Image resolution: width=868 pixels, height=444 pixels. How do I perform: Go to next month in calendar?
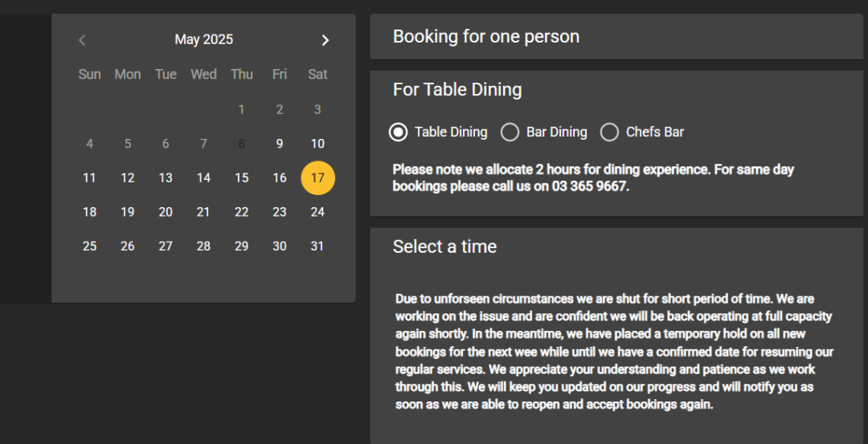point(325,40)
